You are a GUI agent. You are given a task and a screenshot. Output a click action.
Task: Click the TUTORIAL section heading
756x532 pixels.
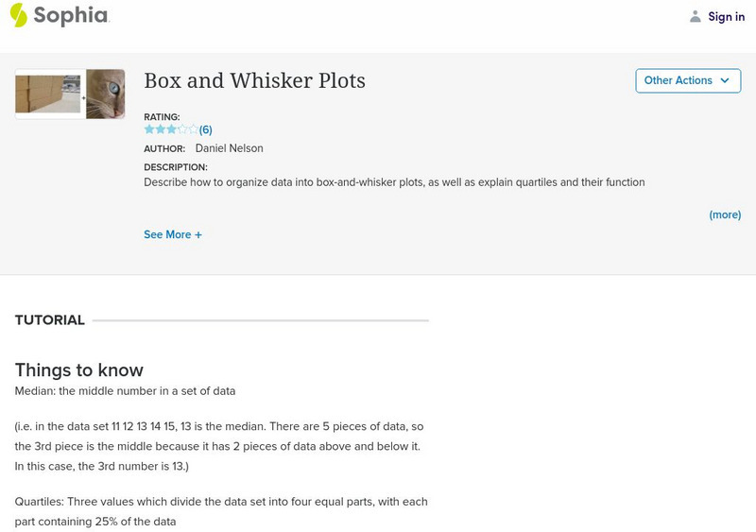pyautogui.click(x=50, y=320)
